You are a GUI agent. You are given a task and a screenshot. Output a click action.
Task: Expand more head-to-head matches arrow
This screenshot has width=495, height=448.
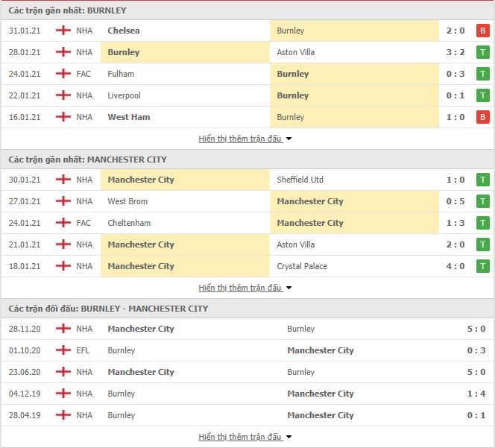[x=289, y=437]
